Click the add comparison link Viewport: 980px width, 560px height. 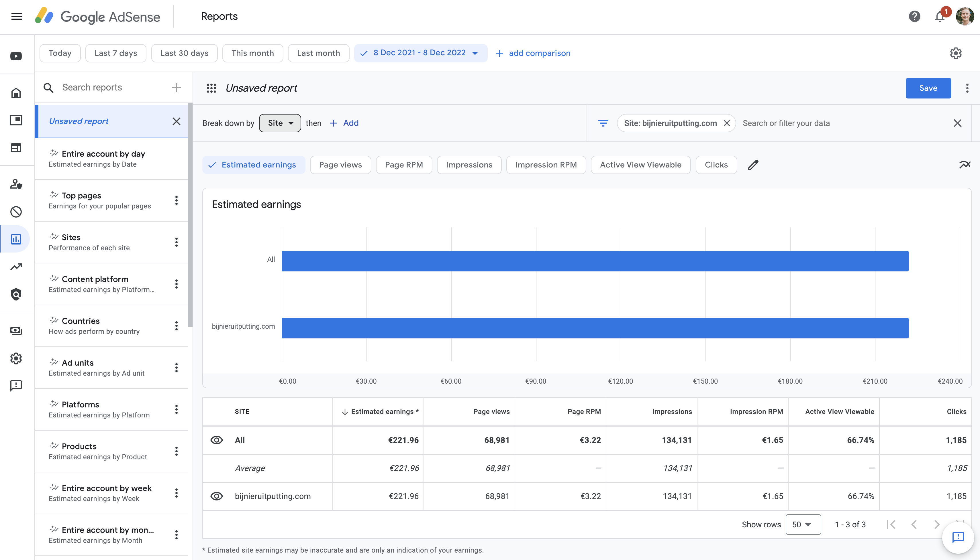pos(533,53)
